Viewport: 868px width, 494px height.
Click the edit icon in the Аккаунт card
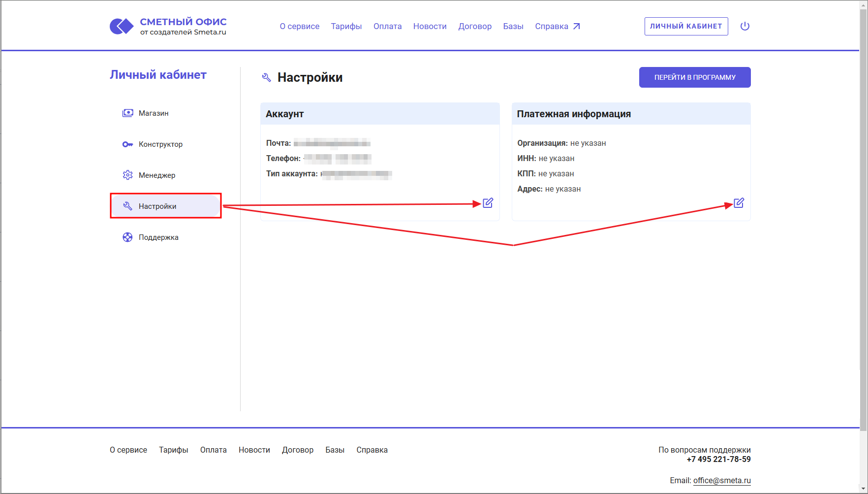[x=488, y=203]
